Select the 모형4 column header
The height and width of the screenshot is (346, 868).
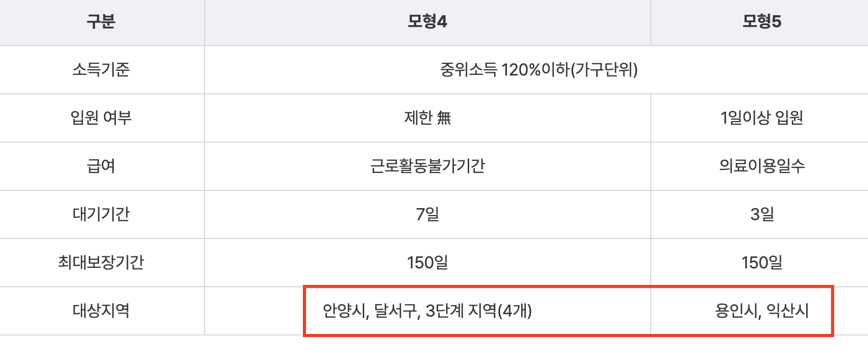click(428, 21)
